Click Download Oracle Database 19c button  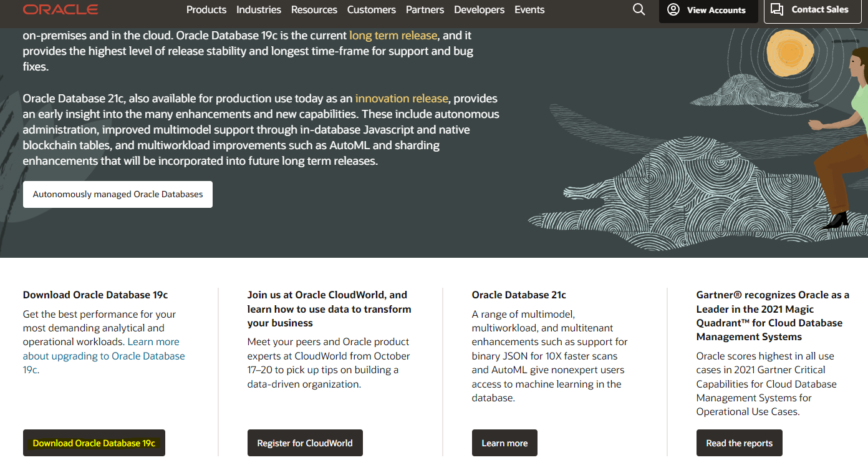click(94, 443)
